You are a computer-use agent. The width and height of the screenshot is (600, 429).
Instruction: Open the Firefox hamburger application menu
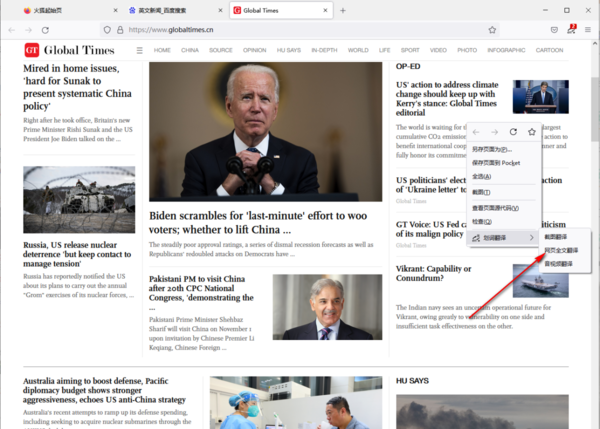point(588,30)
